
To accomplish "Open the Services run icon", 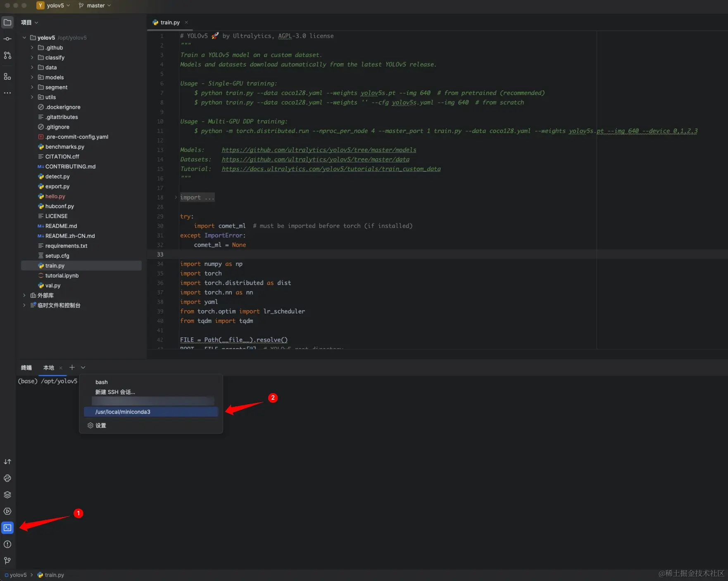I will [7, 511].
